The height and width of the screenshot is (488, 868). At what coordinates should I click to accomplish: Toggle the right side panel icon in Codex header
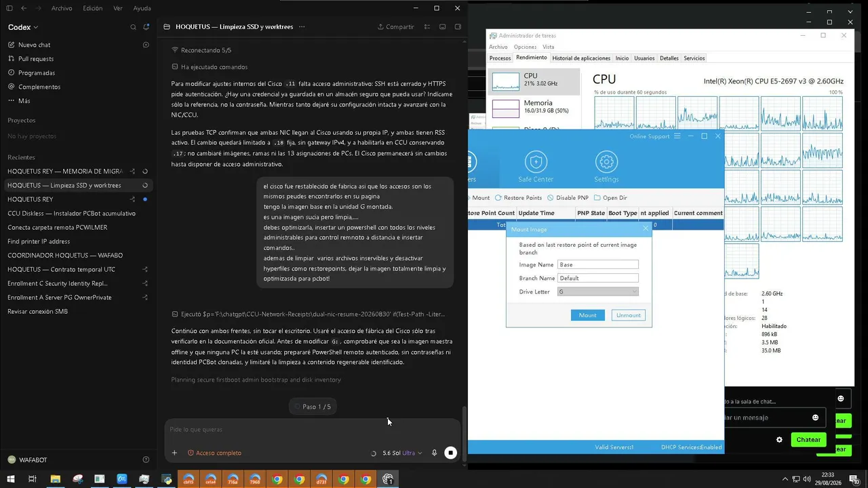[458, 27]
